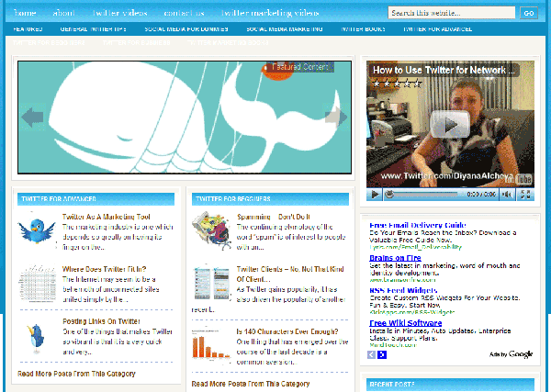Toggle video fullscreen mode

coord(525,195)
